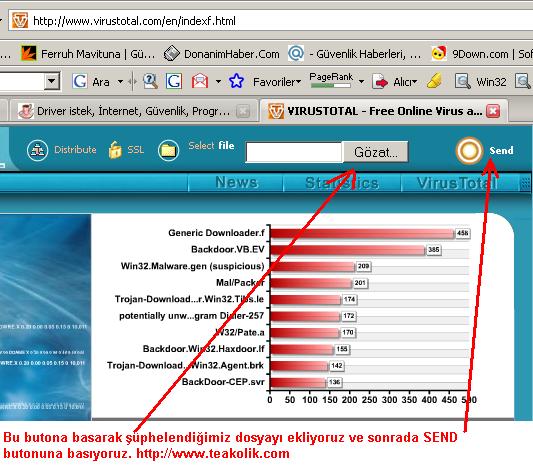Screen dimensions: 533x470
Task: Open the toolbar search box dropdown
Action: (52, 82)
